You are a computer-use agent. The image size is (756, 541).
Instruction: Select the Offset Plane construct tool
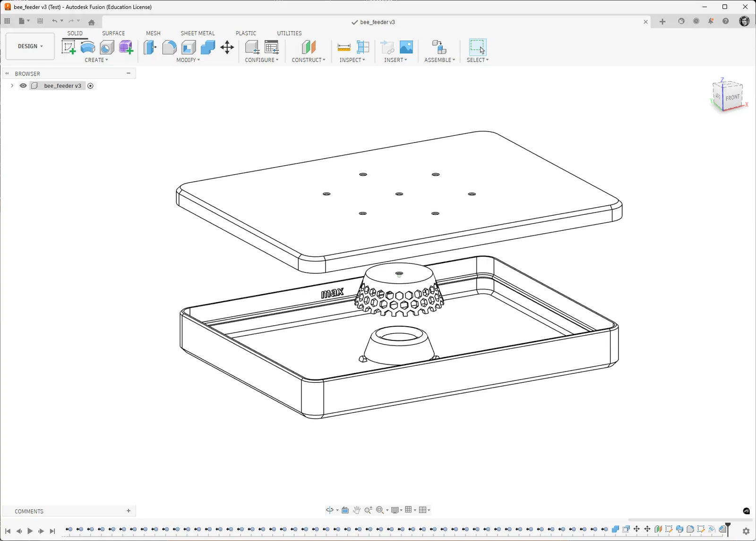[309, 47]
